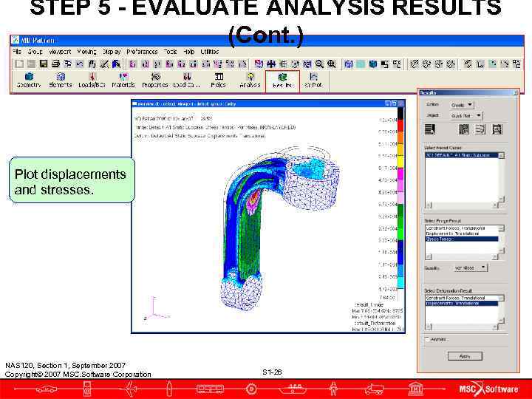
Task: Click the red color in the spectrum legend
Action: point(400,126)
